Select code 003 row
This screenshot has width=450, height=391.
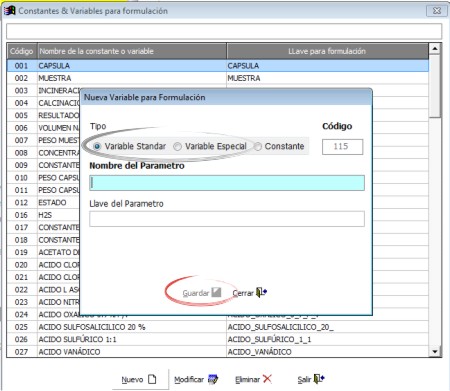(x=21, y=91)
